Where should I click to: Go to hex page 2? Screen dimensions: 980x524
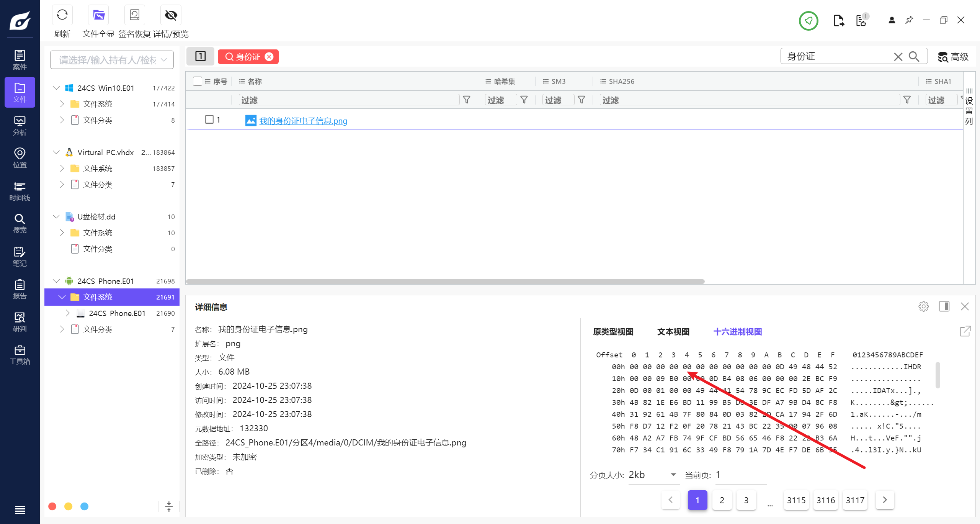click(722, 500)
